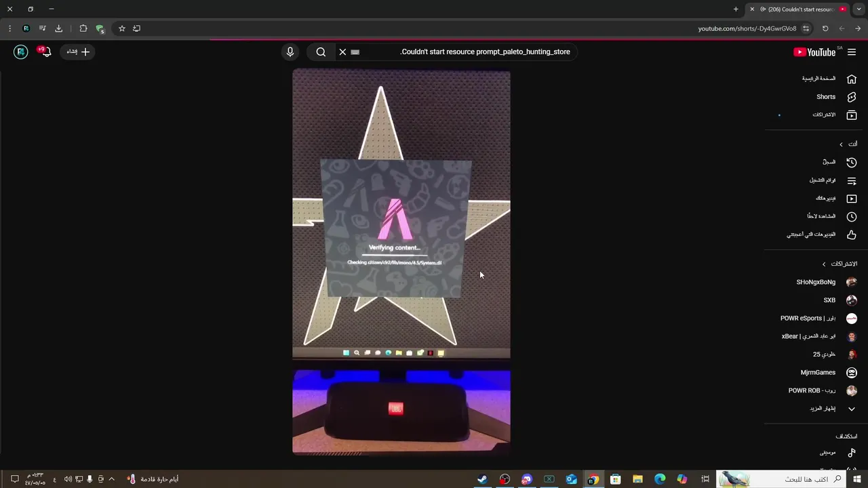
Task: Open the MjrmGames channel subscription
Action: point(825,373)
